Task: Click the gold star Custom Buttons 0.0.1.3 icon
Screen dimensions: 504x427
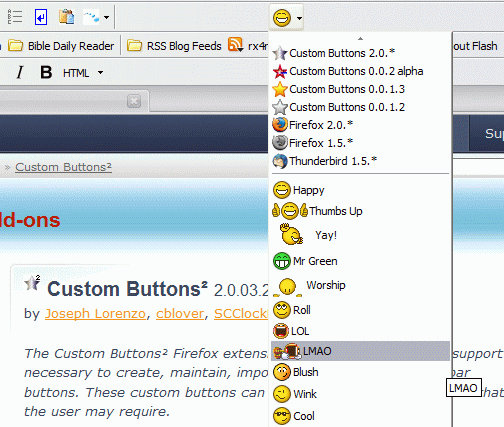Action: [280, 89]
